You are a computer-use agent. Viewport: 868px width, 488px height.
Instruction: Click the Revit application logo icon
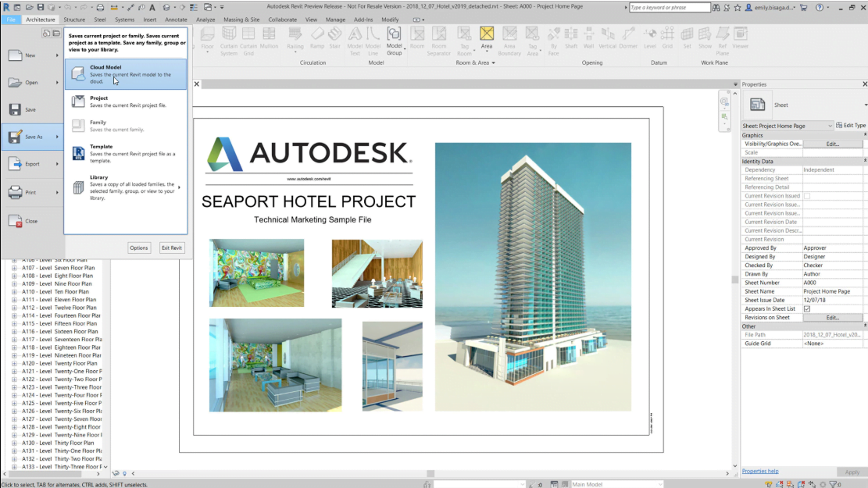pos(6,7)
